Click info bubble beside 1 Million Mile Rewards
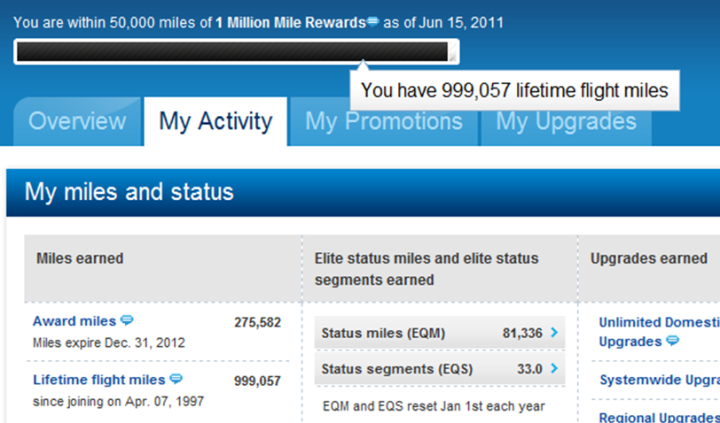This screenshot has height=423, width=720. [x=373, y=21]
